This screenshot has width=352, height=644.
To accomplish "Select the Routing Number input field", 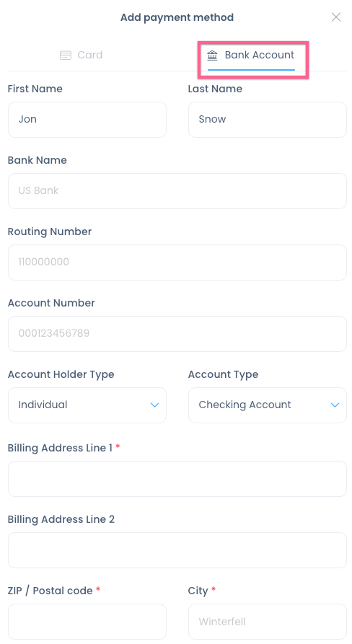I will pos(177,263).
